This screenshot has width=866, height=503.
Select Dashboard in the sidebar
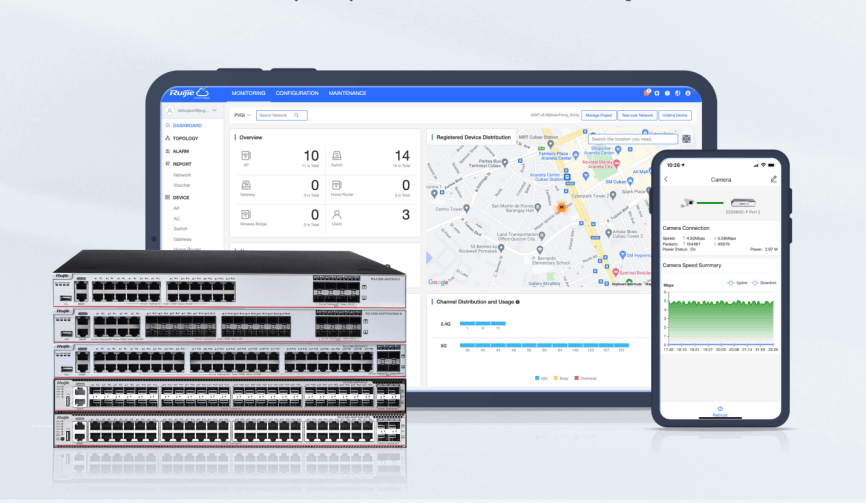point(187,125)
